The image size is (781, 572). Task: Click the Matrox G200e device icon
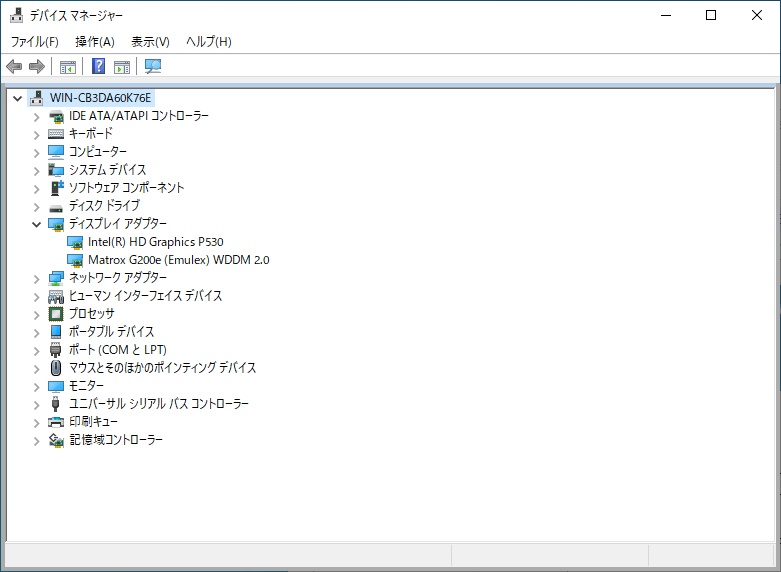pyautogui.click(x=75, y=260)
